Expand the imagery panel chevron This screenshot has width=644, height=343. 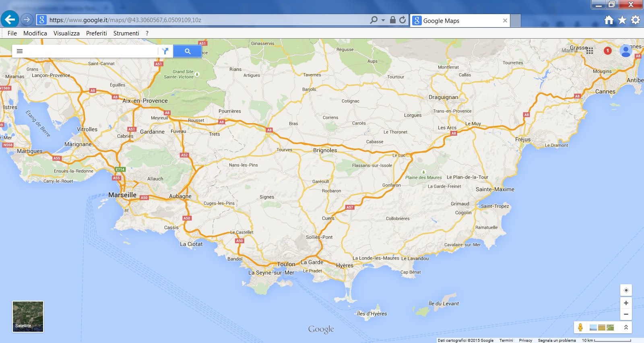coord(626,327)
